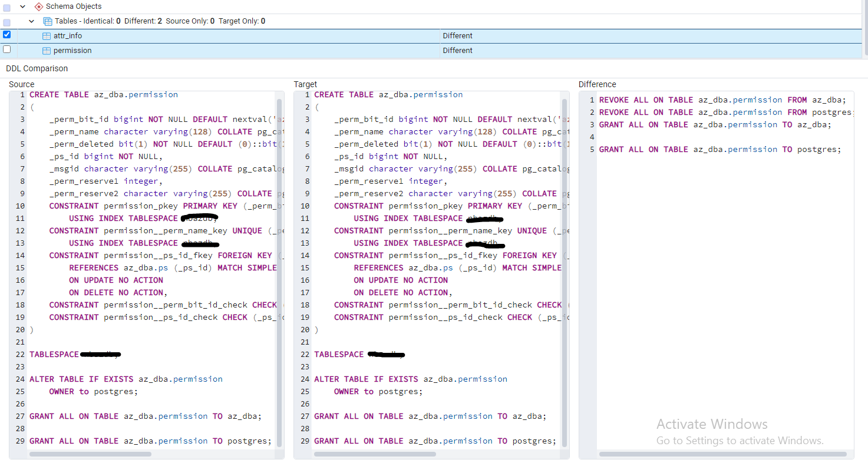Click the Difference pane horizontal scrollbar

coord(723,454)
